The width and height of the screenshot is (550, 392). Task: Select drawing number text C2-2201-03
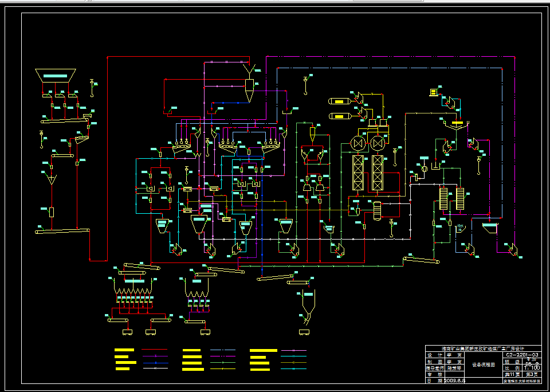tap(521, 355)
